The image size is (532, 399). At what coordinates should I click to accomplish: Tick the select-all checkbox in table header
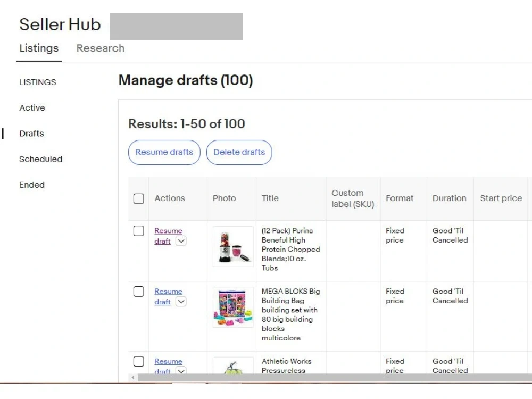pyautogui.click(x=139, y=198)
